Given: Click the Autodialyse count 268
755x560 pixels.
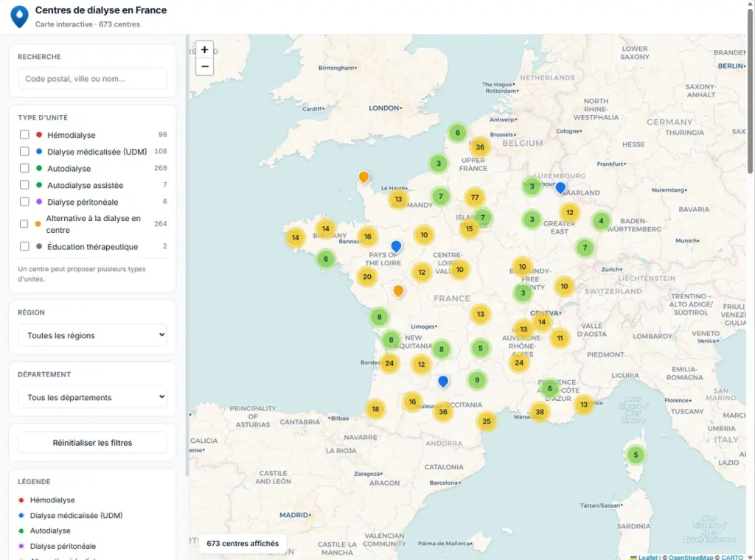Looking at the screenshot, I should click(x=160, y=168).
